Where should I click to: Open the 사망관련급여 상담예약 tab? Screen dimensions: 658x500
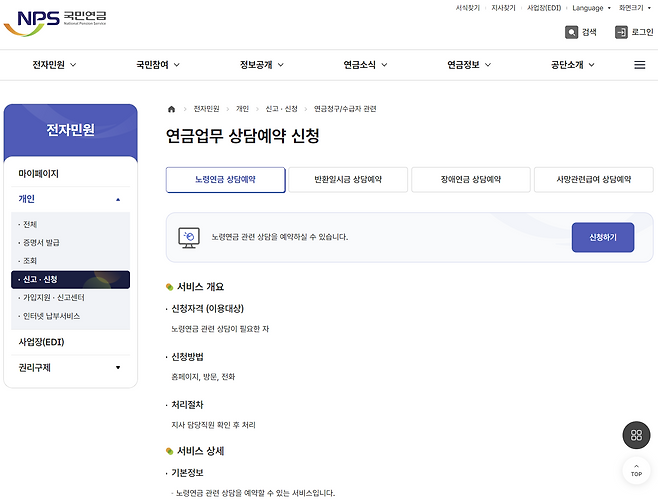[593, 179]
